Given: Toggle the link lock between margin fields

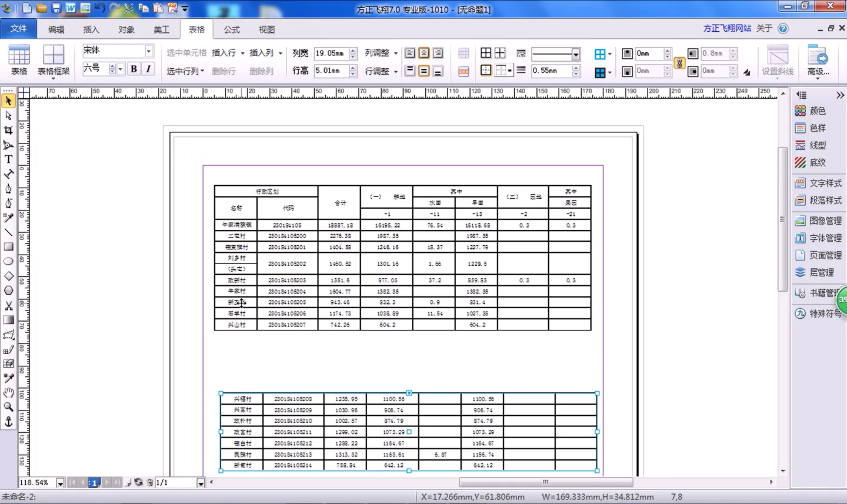Looking at the screenshot, I should pos(679,63).
